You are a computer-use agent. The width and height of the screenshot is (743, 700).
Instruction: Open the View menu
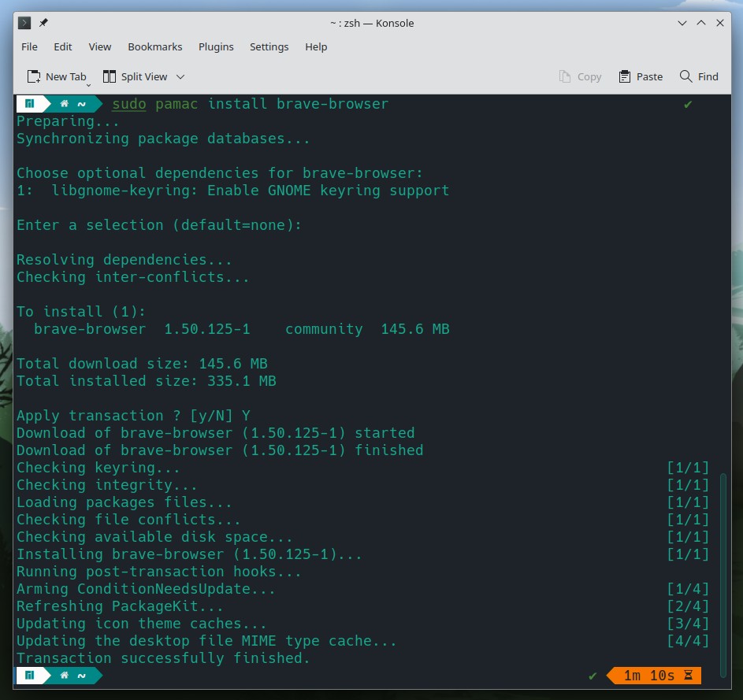(x=99, y=47)
